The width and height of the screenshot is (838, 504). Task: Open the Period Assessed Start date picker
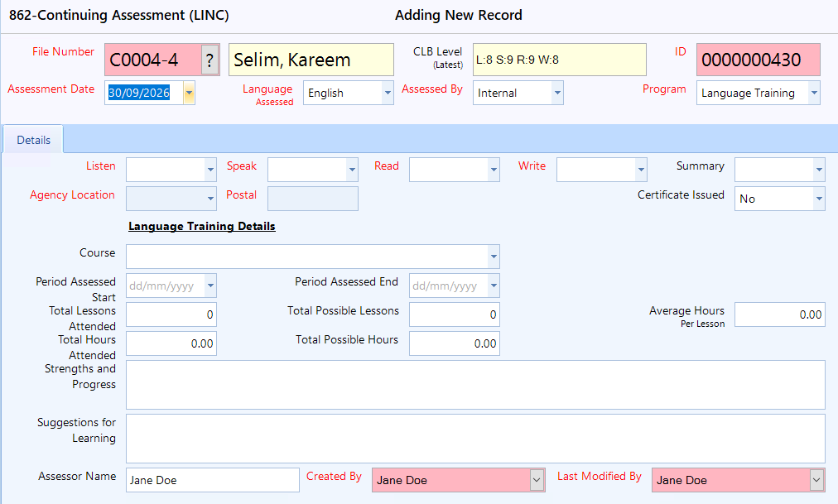(210, 286)
